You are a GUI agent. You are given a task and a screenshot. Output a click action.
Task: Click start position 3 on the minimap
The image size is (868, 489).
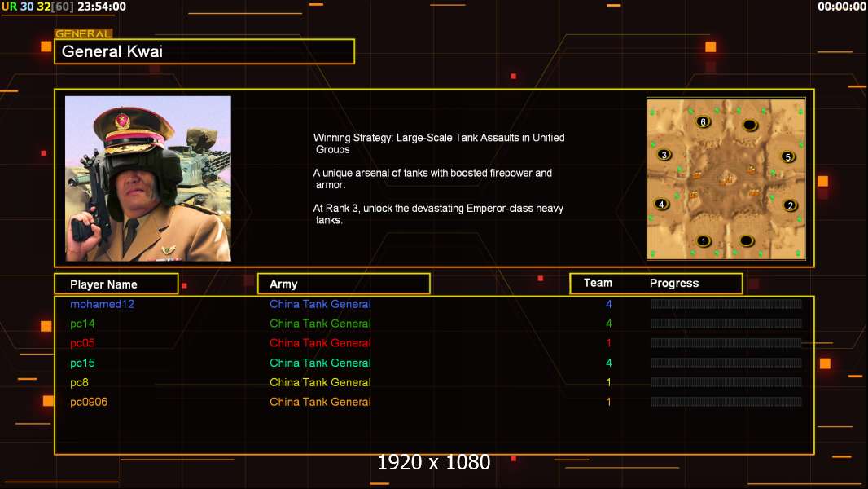pos(664,155)
